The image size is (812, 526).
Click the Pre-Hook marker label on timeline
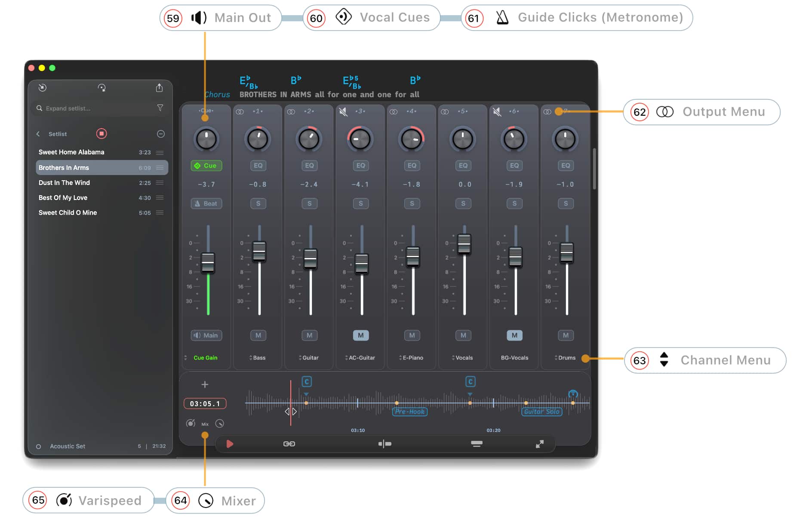pyautogui.click(x=410, y=412)
